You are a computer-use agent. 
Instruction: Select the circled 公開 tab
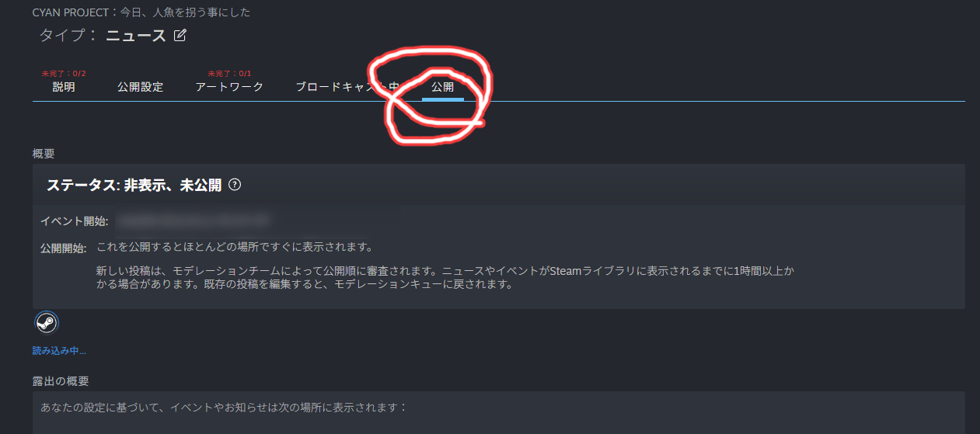pyautogui.click(x=443, y=87)
